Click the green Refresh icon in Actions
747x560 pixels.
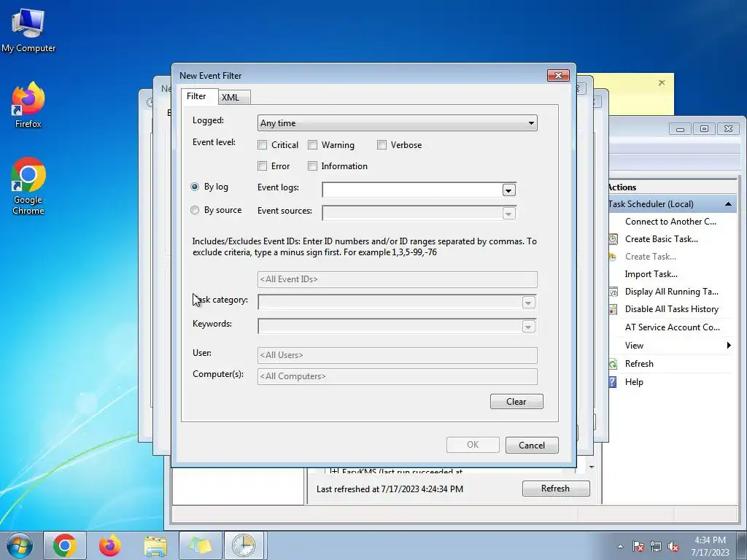[613, 364]
